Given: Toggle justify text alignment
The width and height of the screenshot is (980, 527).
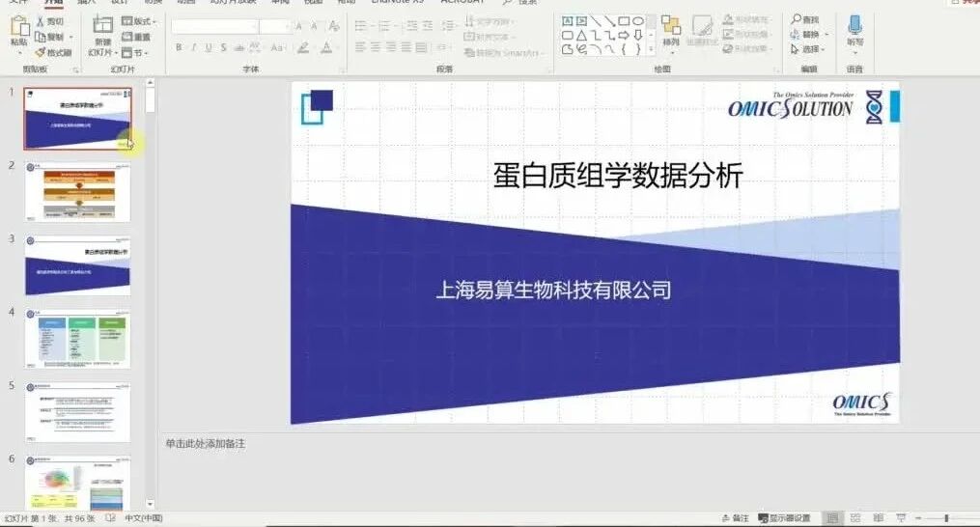Looking at the screenshot, I should [406, 47].
